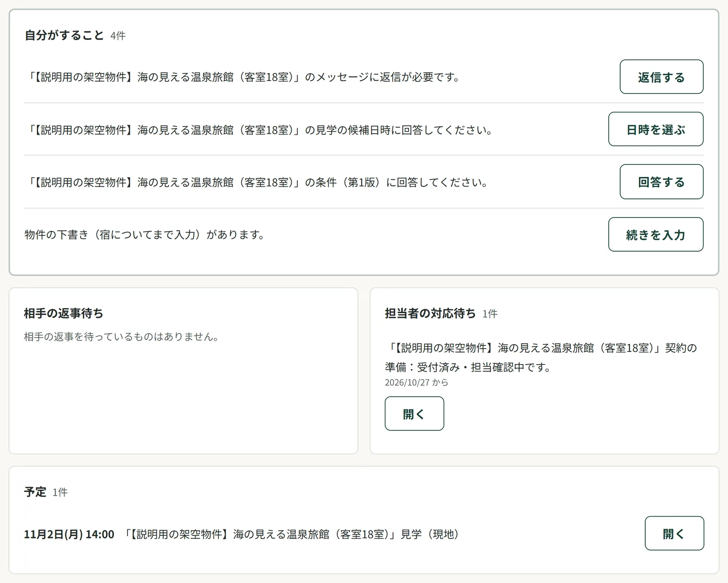Screen dimensions: 728x583
Task: Select the 見学（現地） schedule description text
Action: pyautogui.click(x=292, y=534)
